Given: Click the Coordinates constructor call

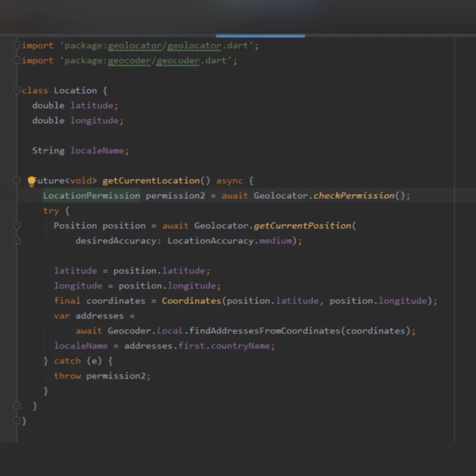Looking at the screenshot, I should tap(191, 301).
